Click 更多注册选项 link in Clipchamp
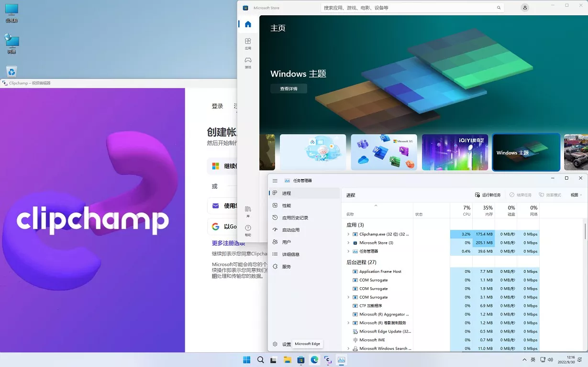The height and width of the screenshot is (367, 588). 228,243
